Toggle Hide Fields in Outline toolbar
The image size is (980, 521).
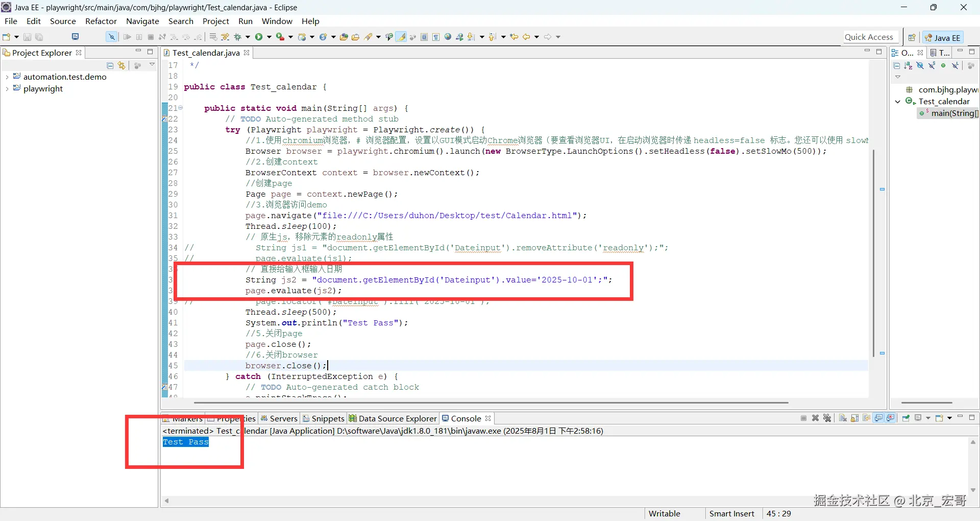click(920, 65)
